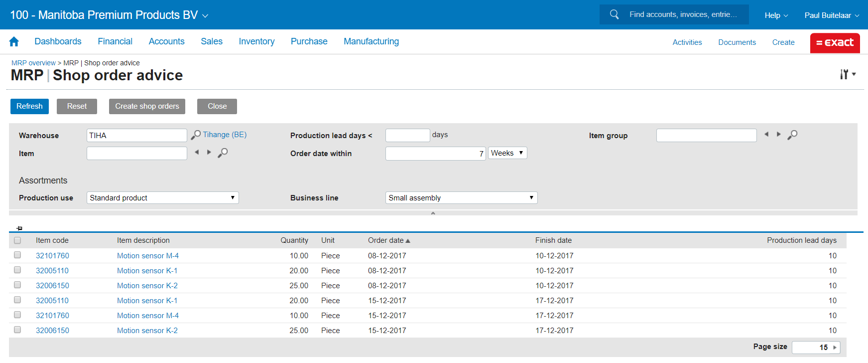Open the Manufacturing menu

pyautogui.click(x=371, y=41)
